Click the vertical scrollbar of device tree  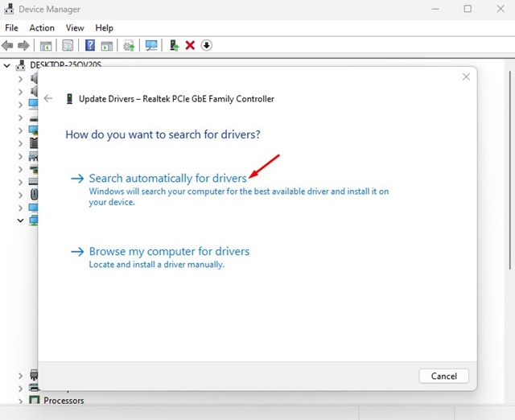coord(509,170)
